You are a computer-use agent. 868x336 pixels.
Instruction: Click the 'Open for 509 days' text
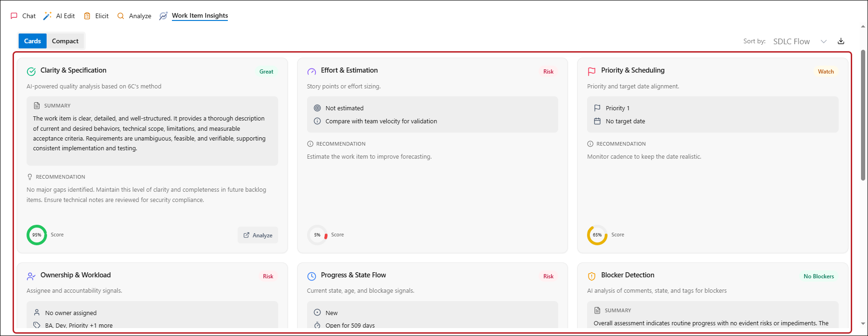tap(350, 325)
